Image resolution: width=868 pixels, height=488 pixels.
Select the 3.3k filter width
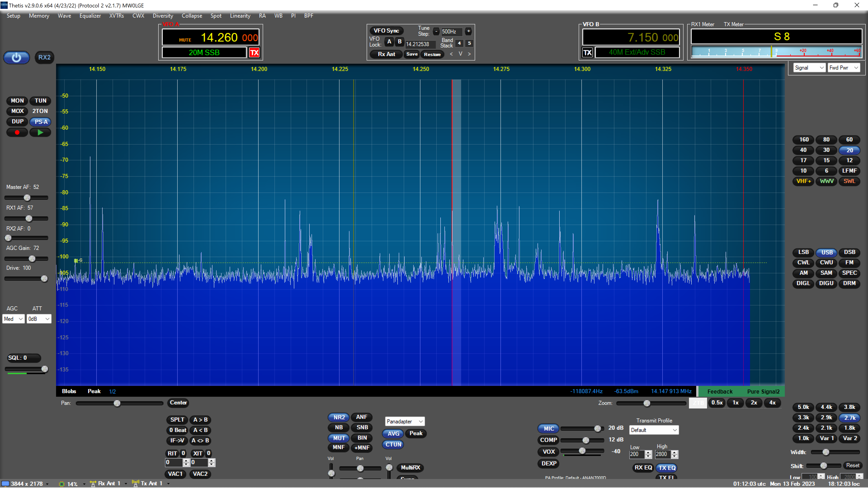point(803,418)
